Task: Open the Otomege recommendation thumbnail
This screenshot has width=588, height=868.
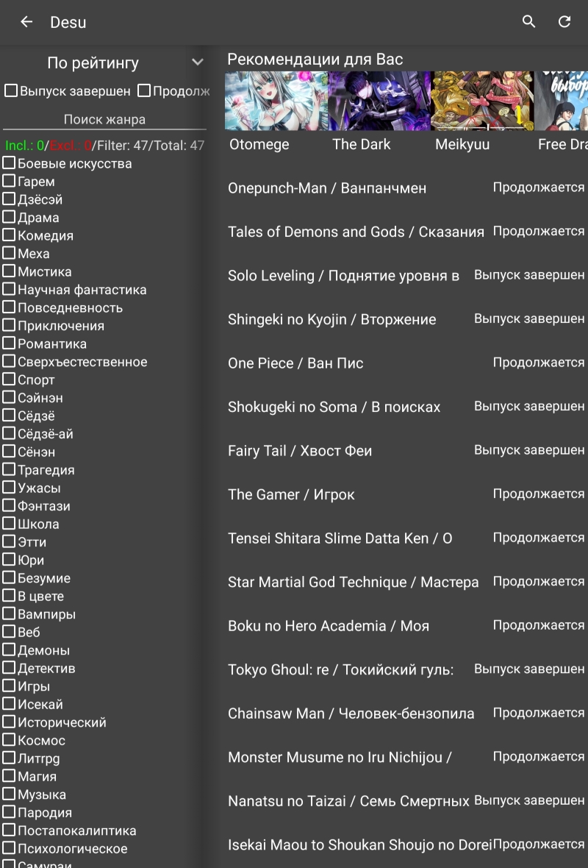Action: 276,101
